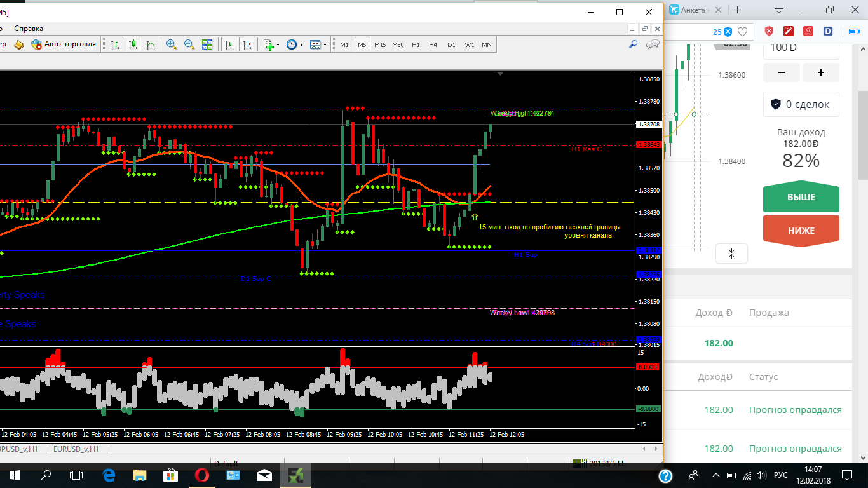Viewport: 868px width, 488px height.
Task: Click the gold order icon in toolbar
Action: click(19, 44)
